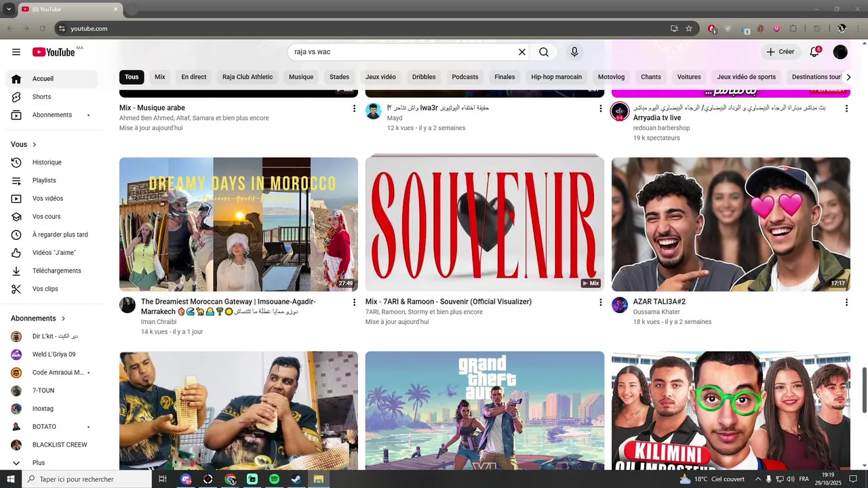Open Vos clips in the sidebar

52,289
